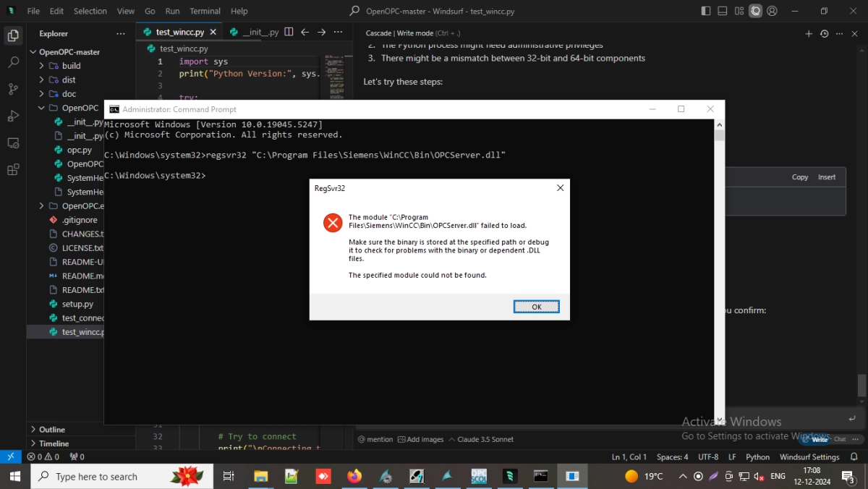Expand the Outline section
This screenshot has width=868, height=489.
pyautogui.click(x=51, y=429)
